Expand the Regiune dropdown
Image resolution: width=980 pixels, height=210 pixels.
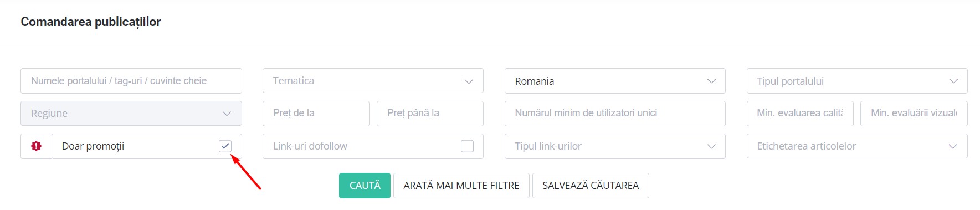131,114
